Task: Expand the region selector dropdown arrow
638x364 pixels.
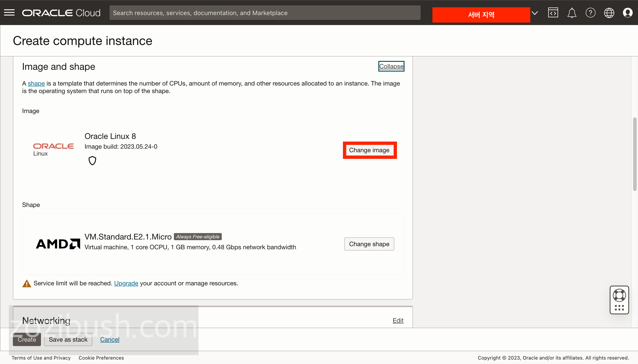Action: (x=535, y=13)
